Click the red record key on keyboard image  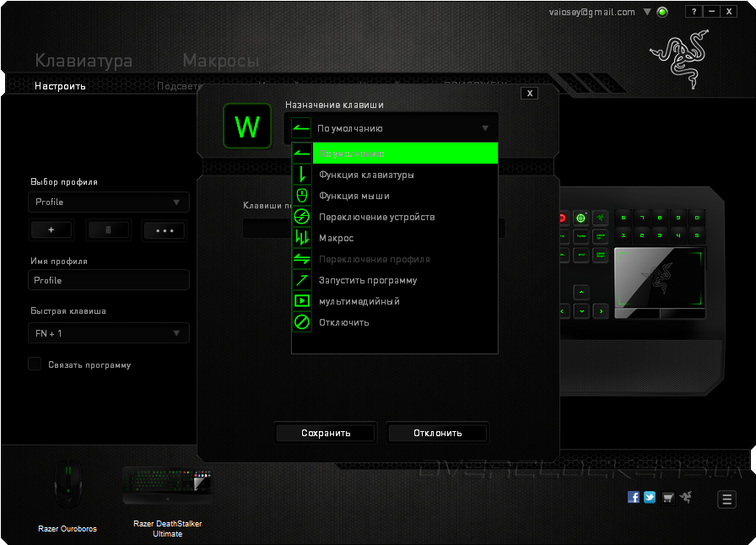562,218
